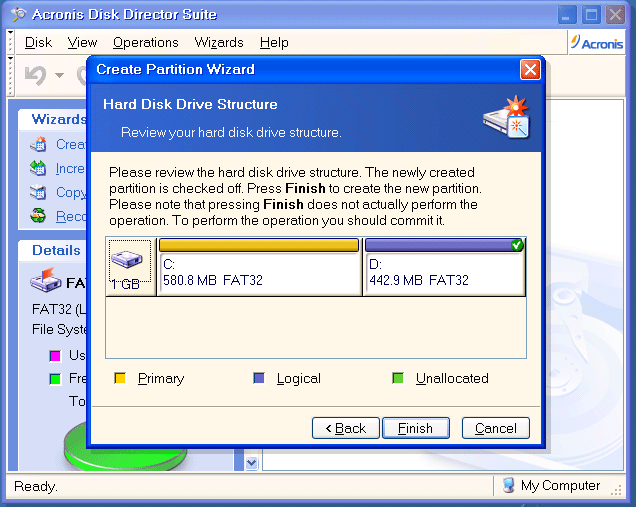Click the Create Partition wizard sidebar icon
636x507 pixels.
coord(39,145)
